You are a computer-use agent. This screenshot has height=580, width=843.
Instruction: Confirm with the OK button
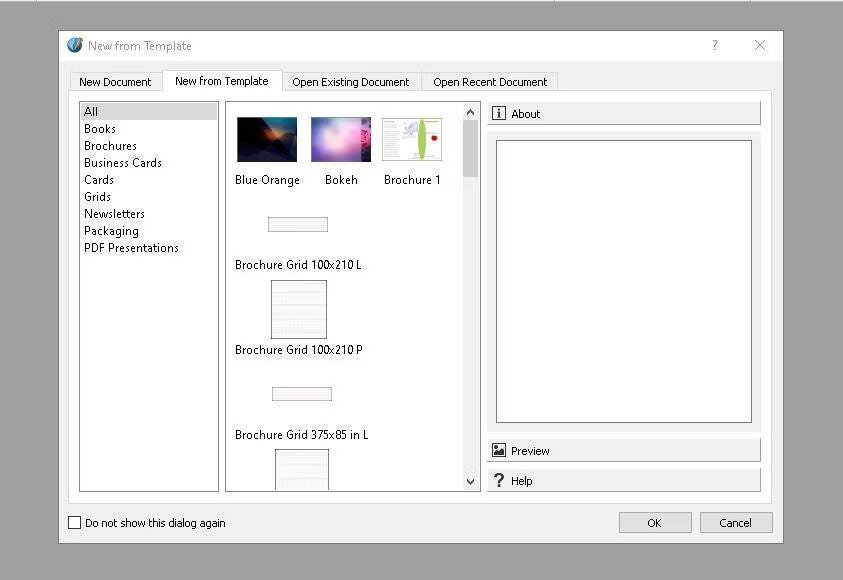[654, 522]
